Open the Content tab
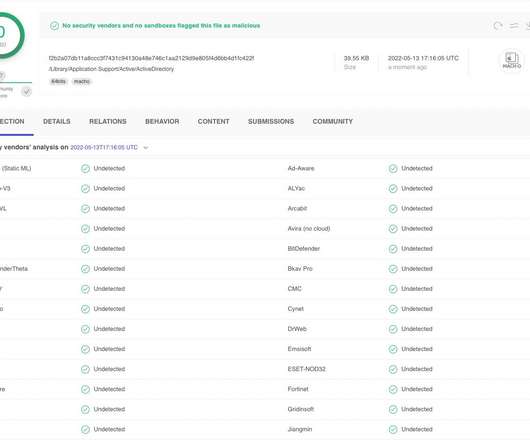 pos(214,121)
